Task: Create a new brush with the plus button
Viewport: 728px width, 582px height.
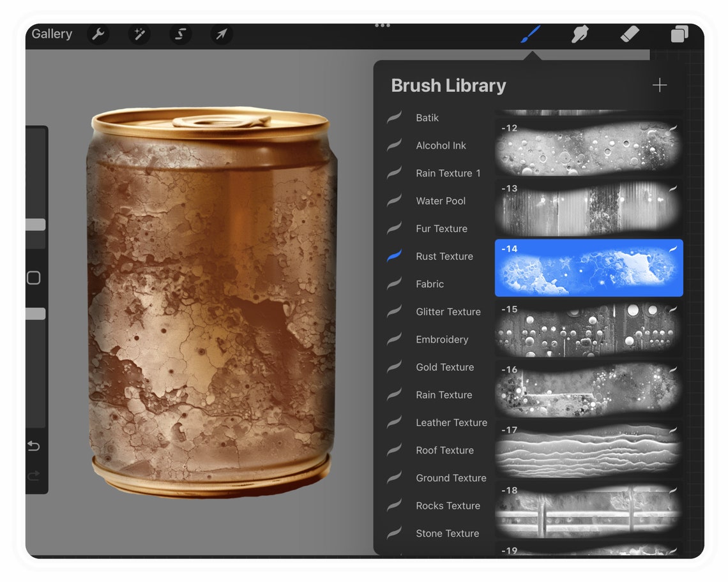Action: pyautogui.click(x=660, y=84)
